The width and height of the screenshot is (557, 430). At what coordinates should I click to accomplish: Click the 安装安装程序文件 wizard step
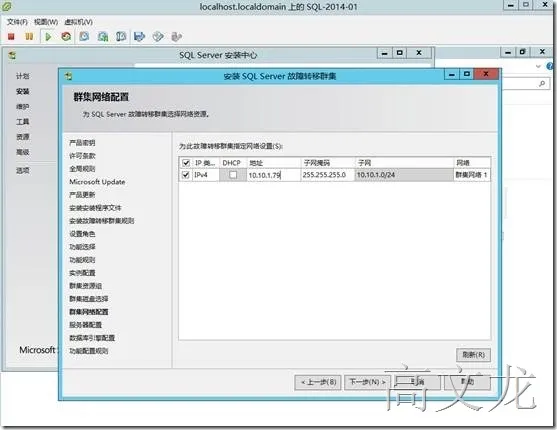click(x=95, y=208)
